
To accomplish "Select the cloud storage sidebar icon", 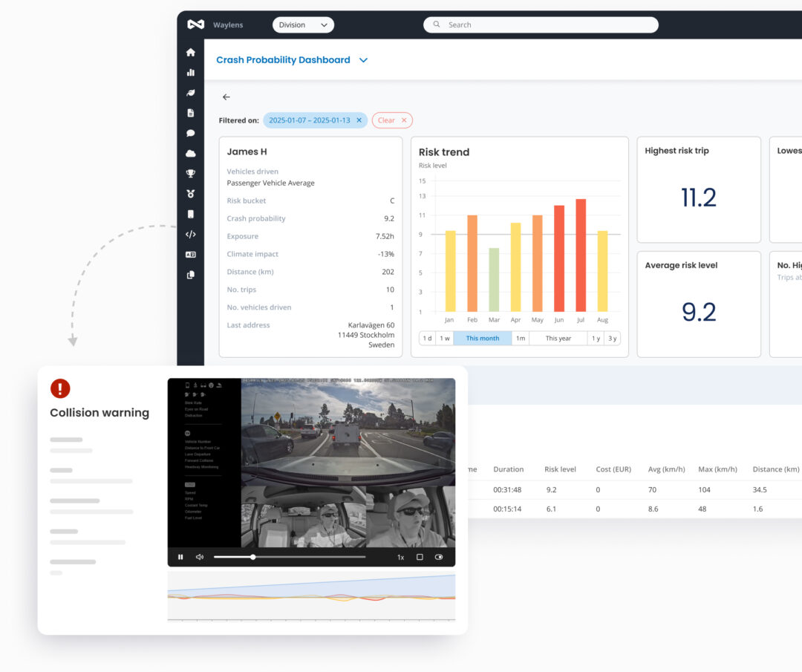I will [x=191, y=154].
